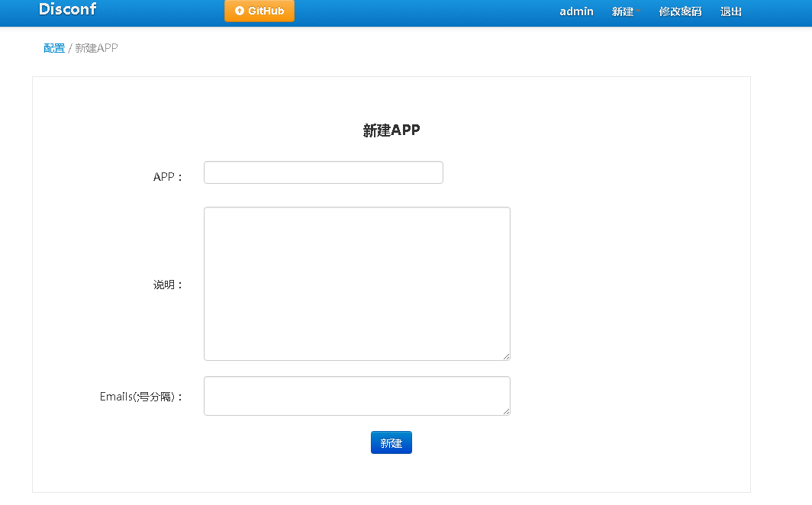Click the admin user link

pyautogui.click(x=576, y=11)
